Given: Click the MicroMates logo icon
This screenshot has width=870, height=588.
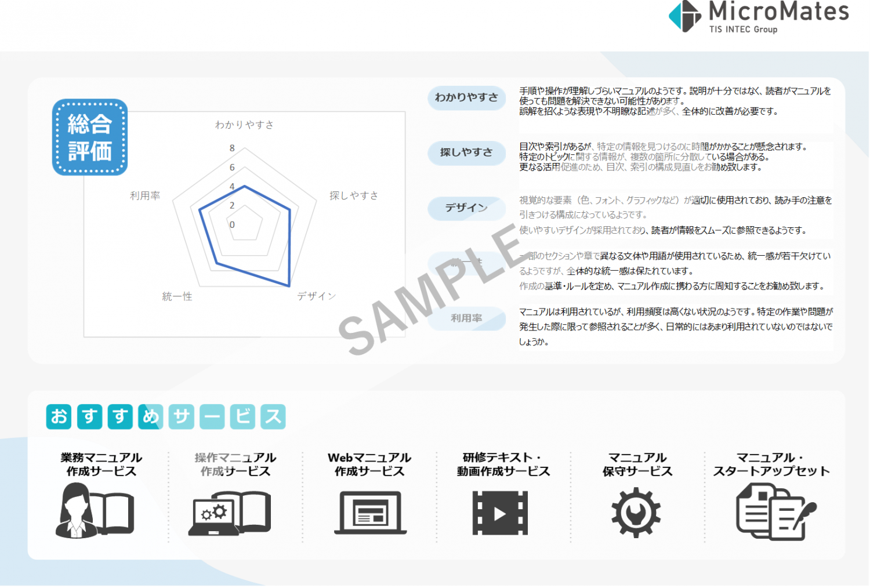Looking at the screenshot, I should pyautogui.click(x=685, y=16).
